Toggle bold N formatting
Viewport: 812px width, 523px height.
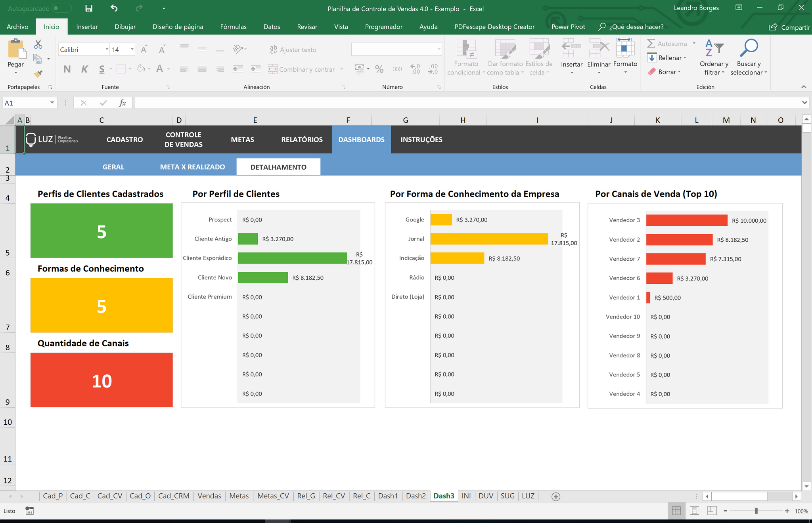pos(67,69)
